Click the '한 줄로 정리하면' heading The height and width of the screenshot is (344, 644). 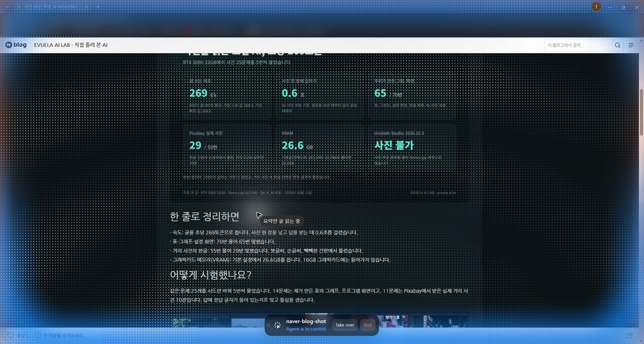click(204, 216)
